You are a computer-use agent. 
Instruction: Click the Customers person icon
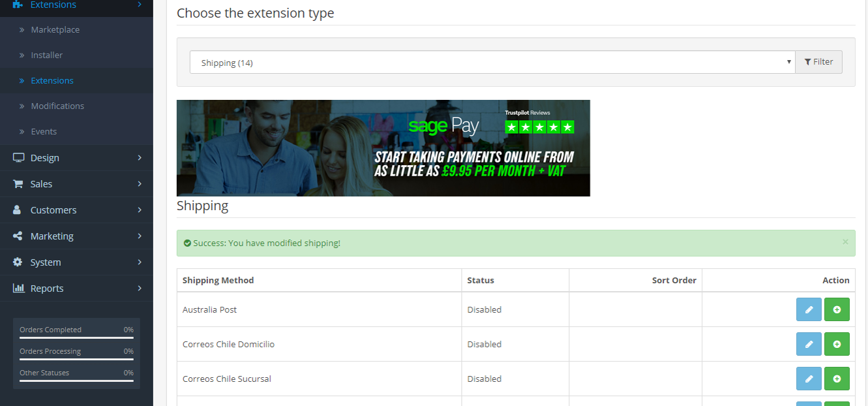point(18,210)
